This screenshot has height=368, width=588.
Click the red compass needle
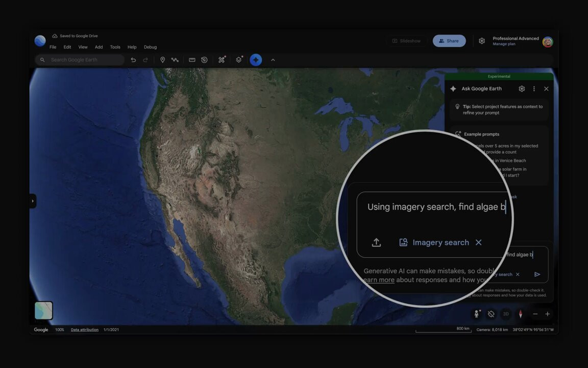tap(521, 314)
